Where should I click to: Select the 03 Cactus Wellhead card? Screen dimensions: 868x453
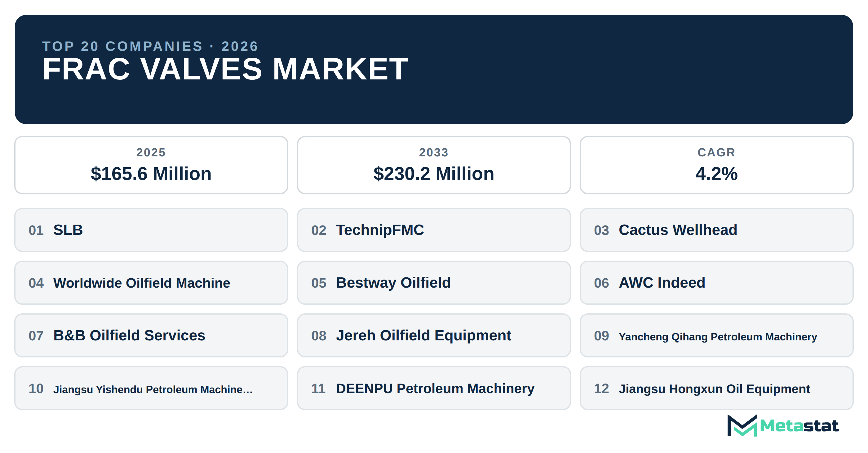point(716,230)
